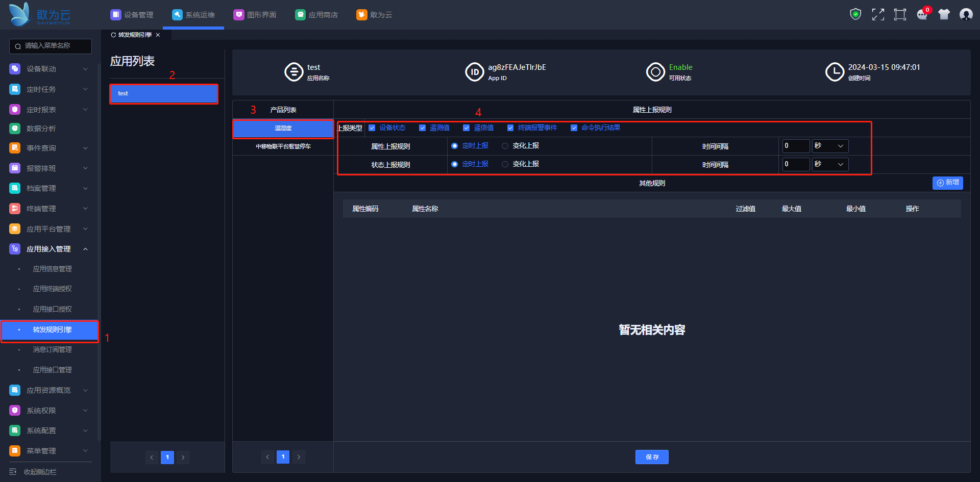
Task: Click the 敢为云 logo
Action: (x=40, y=14)
